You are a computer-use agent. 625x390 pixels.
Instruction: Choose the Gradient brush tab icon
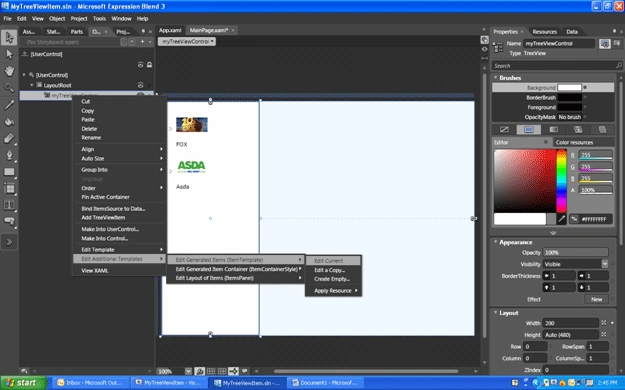(x=553, y=129)
